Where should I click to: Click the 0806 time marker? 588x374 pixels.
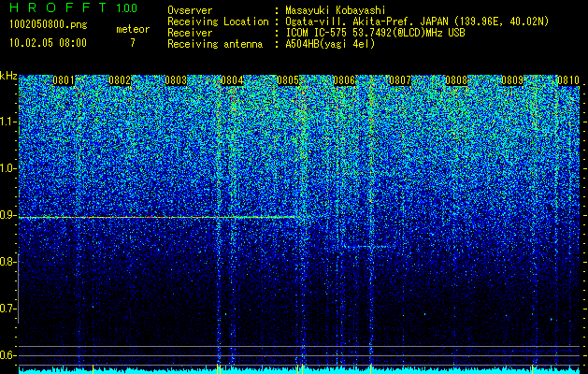[x=344, y=80]
